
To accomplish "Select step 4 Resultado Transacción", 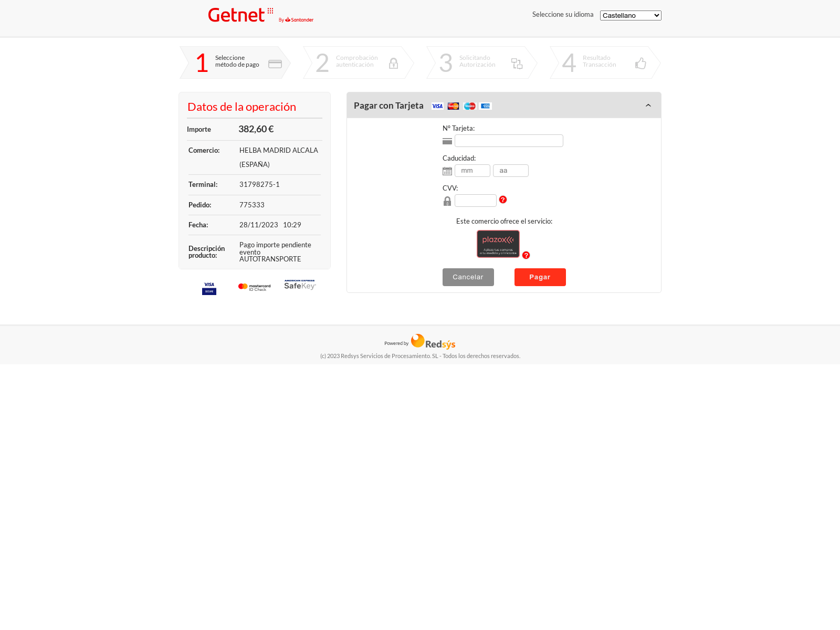I will click(x=605, y=62).
